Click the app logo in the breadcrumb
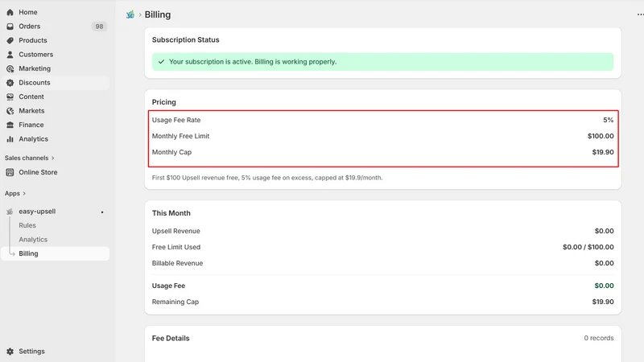Screen dimensions: 644x362 [x=130, y=14]
